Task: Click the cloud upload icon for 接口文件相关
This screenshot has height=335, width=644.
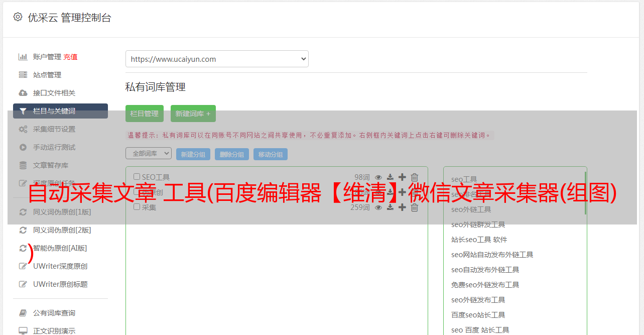Action: coord(23,93)
